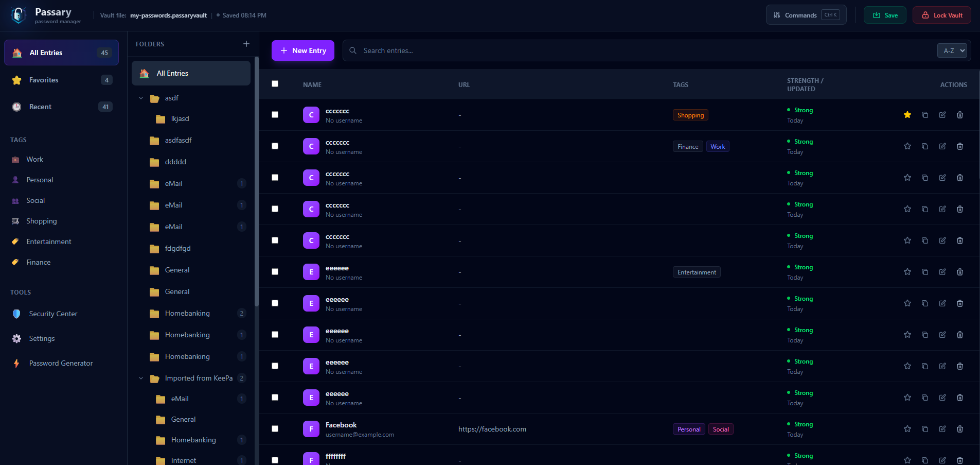
Task: Click the New Entry button
Action: coord(302,50)
